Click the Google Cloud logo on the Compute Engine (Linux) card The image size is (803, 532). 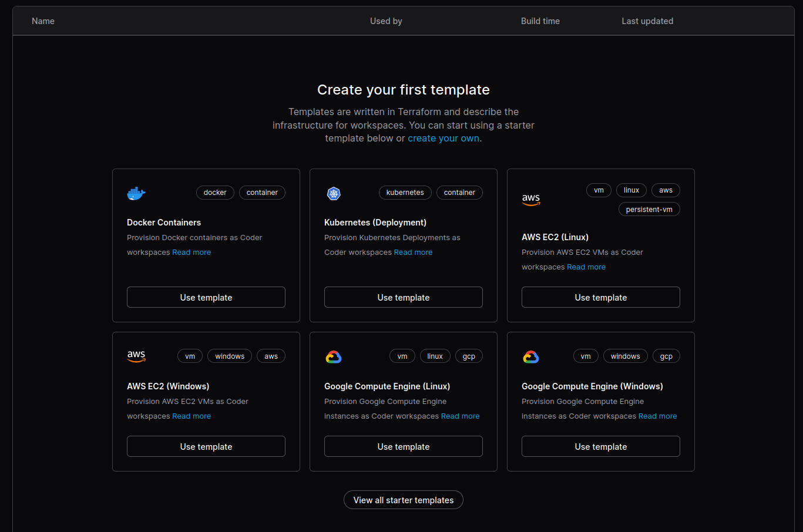(x=334, y=356)
